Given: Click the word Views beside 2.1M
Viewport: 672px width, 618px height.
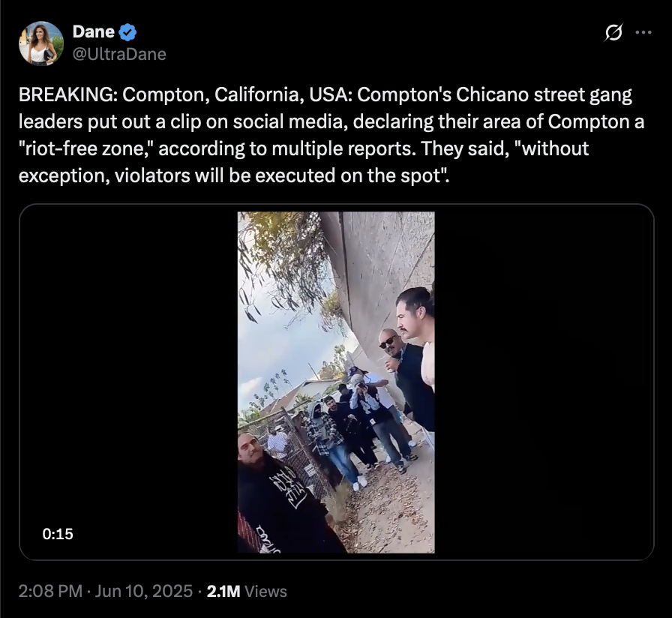Looking at the screenshot, I should point(265,592).
